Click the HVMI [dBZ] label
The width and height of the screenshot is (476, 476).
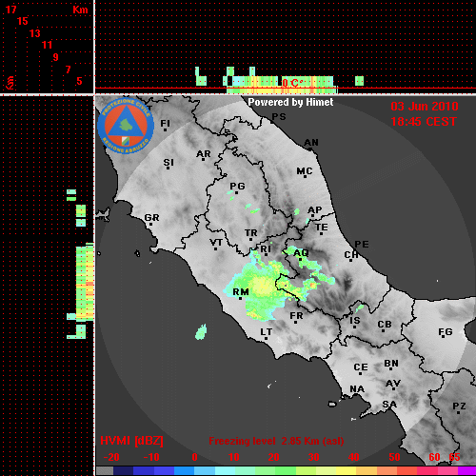(131, 441)
